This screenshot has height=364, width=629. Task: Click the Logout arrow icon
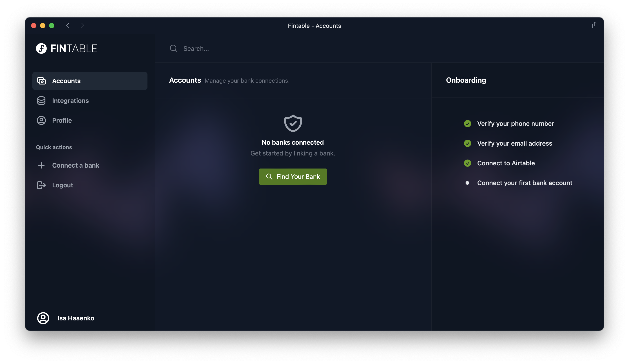click(x=41, y=185)
